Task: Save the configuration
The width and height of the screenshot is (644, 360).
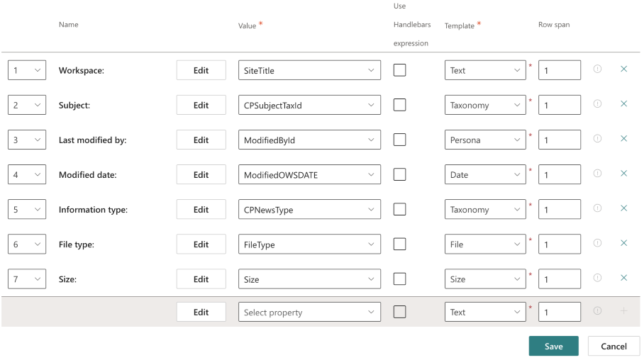Action: 554,346
